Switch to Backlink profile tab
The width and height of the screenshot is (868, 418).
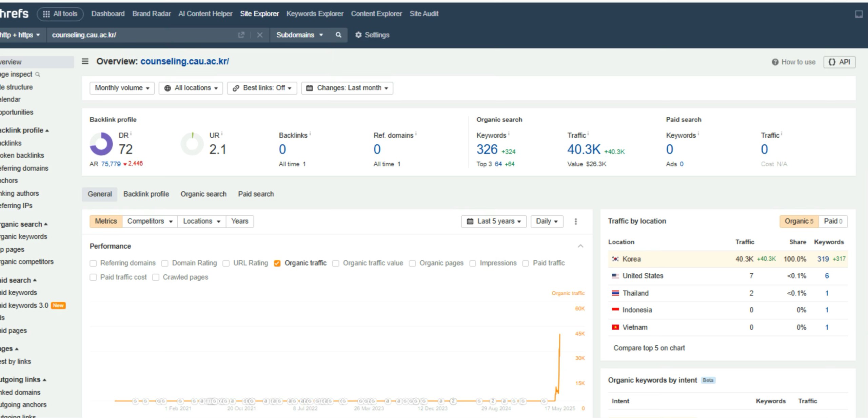point(146,194)
